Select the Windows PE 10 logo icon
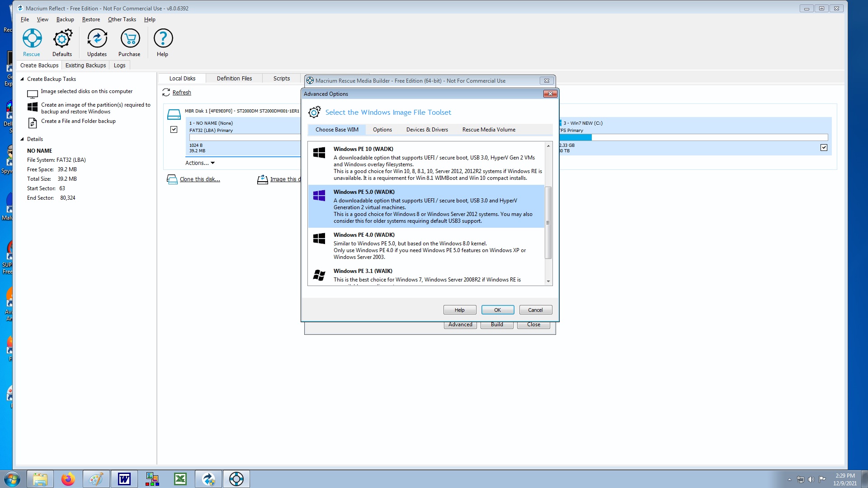This screenshot has width=868, height=488. click(319, 153)
